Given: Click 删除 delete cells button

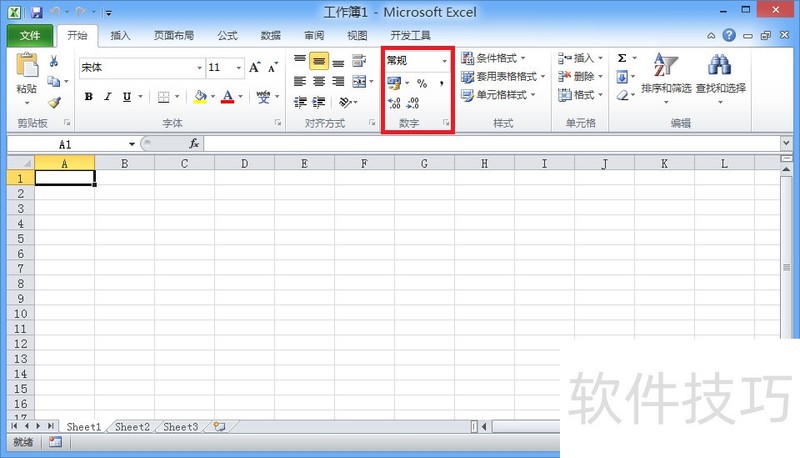Looking at the screenshot, I should click(x=580, y=77).
